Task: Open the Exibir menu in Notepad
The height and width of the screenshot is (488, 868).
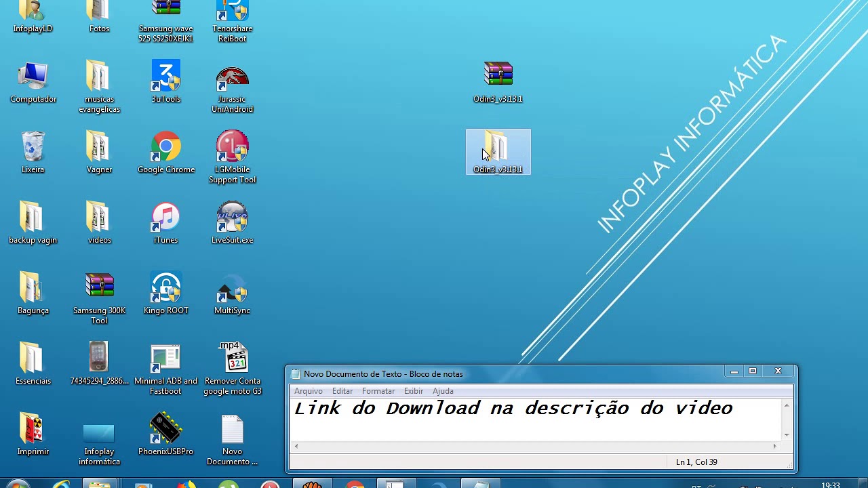Action: (414, 391)
